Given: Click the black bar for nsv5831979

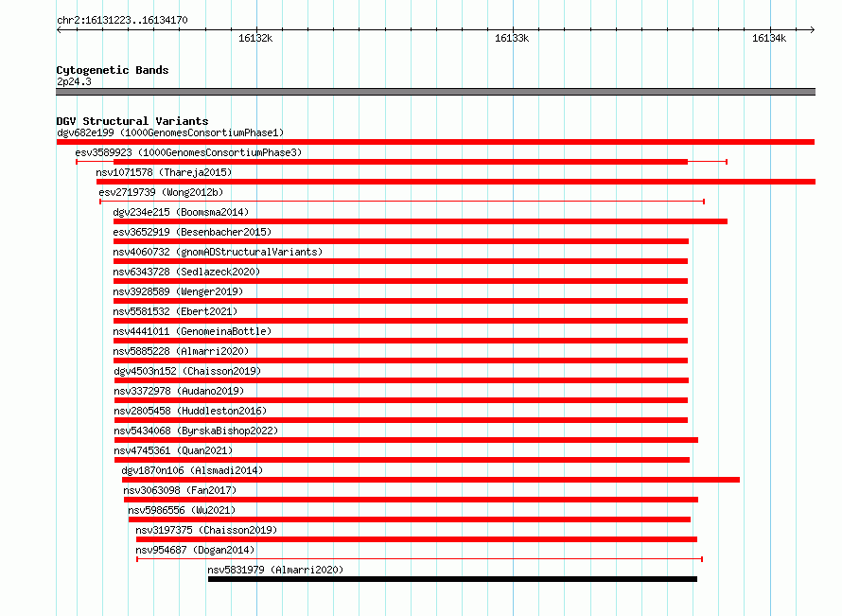Looking at the screenshot, I should 452,579.
